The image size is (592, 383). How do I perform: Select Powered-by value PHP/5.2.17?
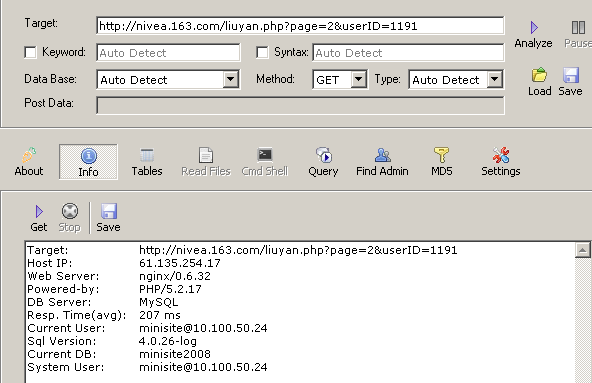point(170,289)
